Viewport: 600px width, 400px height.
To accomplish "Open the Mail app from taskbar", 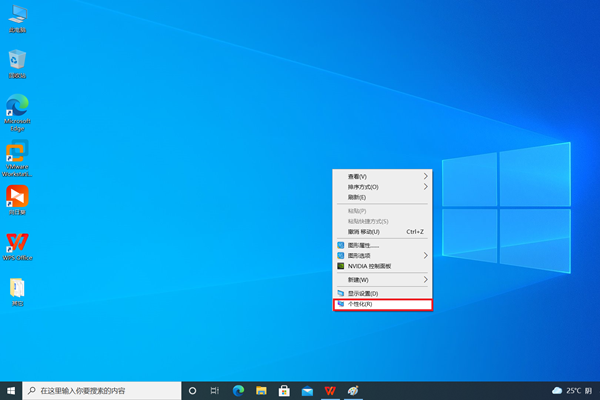I will [x=307, y=391].
